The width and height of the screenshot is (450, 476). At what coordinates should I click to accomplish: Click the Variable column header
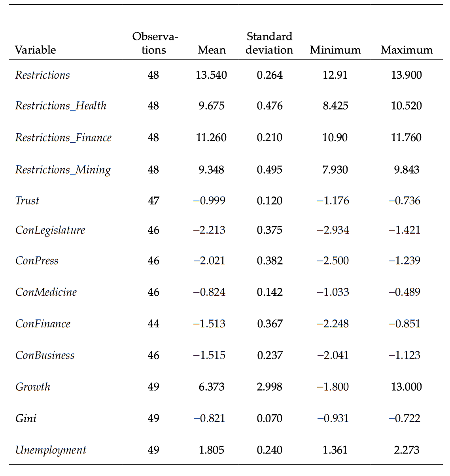click(35, 50)
